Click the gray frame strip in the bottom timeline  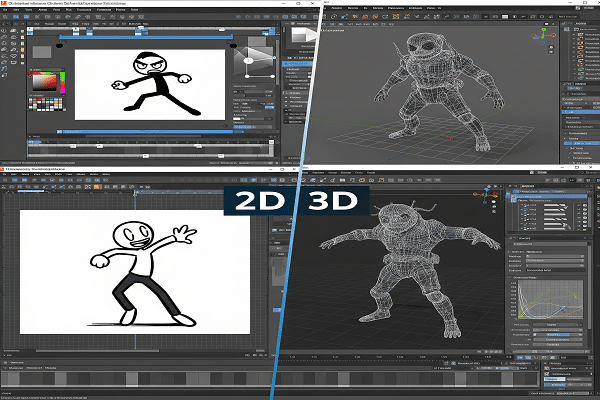click(270, 379)
